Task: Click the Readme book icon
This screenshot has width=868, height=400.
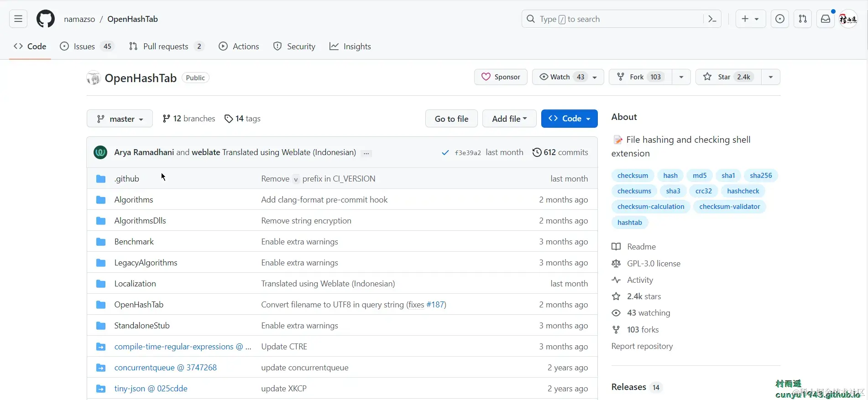Action: tap(616, 247)
